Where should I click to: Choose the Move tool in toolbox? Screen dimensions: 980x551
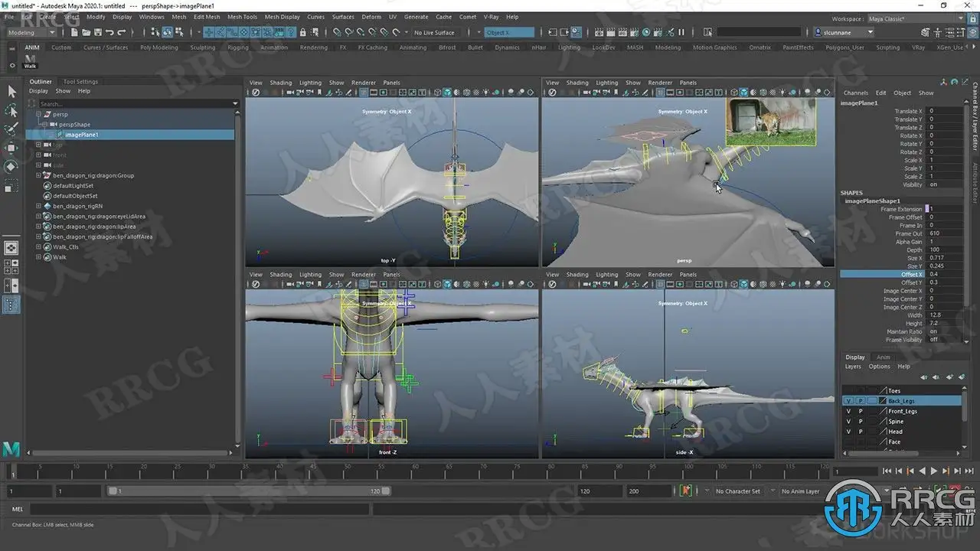11,148
